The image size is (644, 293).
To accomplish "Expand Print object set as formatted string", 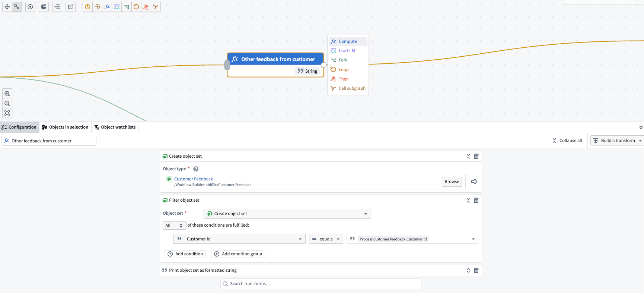I will [468, 270].
